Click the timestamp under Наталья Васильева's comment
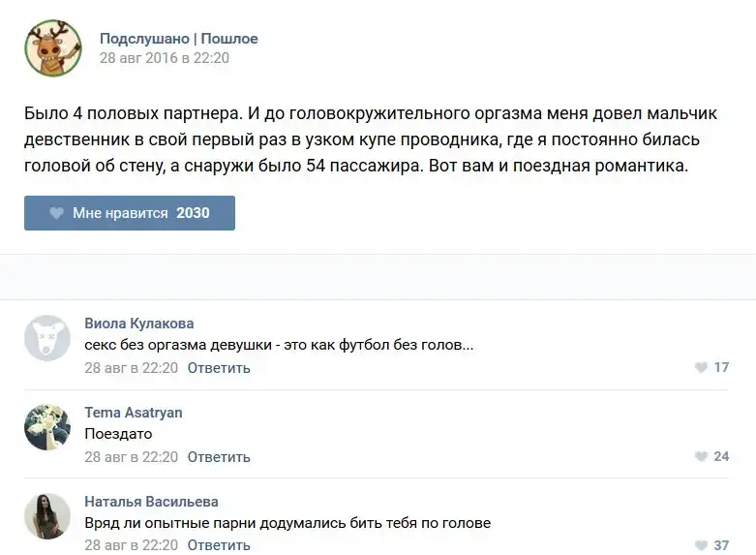The image size is (756, 555). pos(131,545)
